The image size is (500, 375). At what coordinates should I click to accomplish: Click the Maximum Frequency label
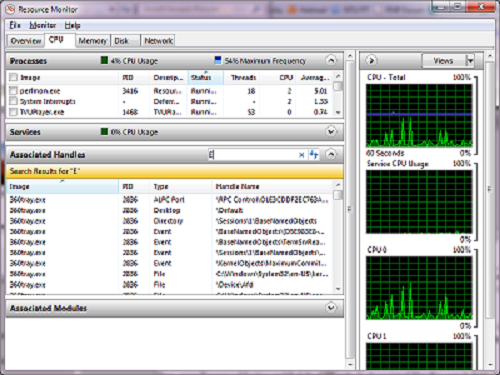[x=265, y=61]
